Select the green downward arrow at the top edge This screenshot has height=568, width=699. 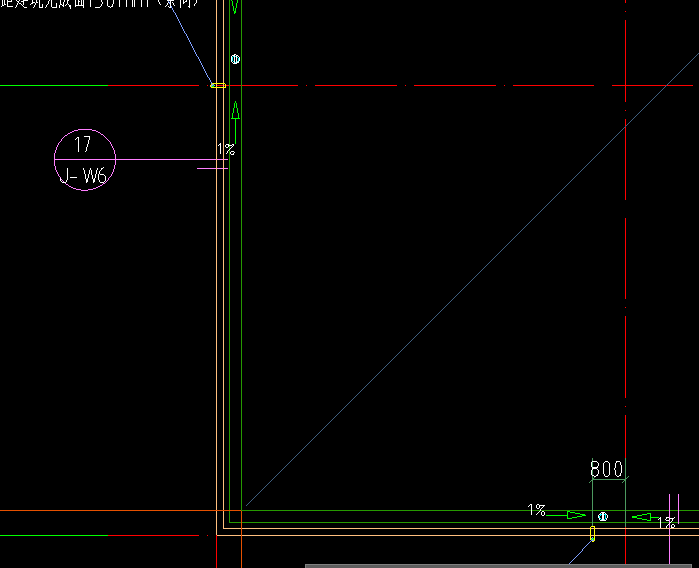click(235, 6)
